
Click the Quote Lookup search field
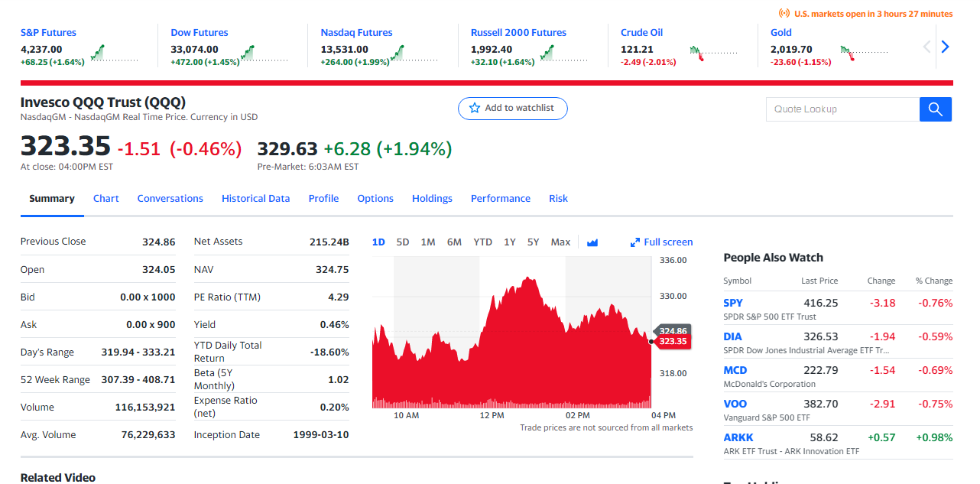pos(842,109)
